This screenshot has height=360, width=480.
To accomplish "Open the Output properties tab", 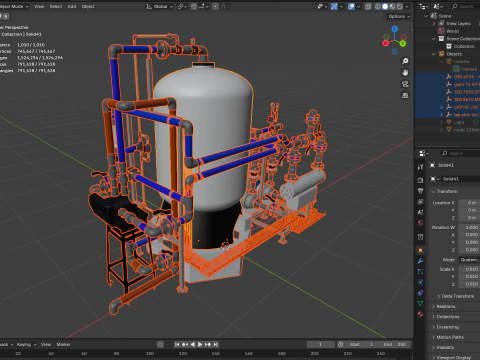I will click(420, 191).
